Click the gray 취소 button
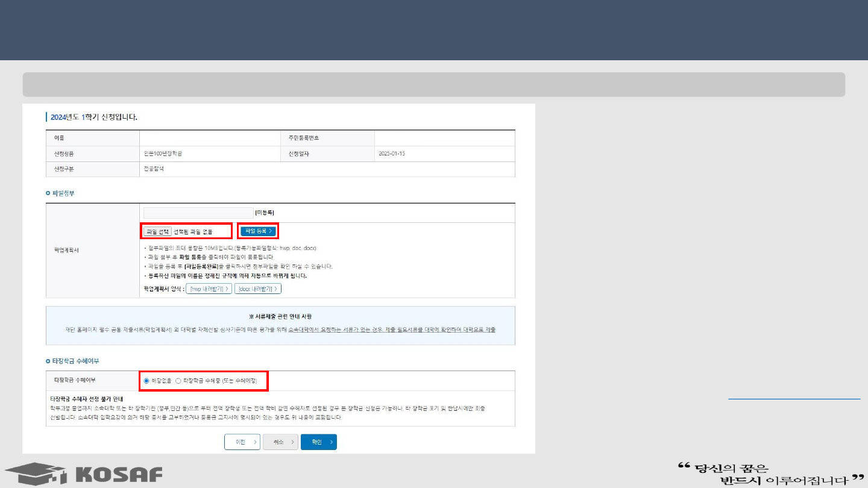This screenshot has width=868, height=488. (280, 442)
